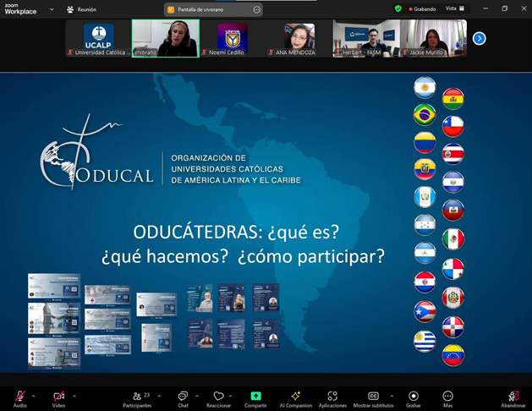Select the Universidad Católica UCALP participant tile
The image size is (532, 411).
tap(98, 38)
